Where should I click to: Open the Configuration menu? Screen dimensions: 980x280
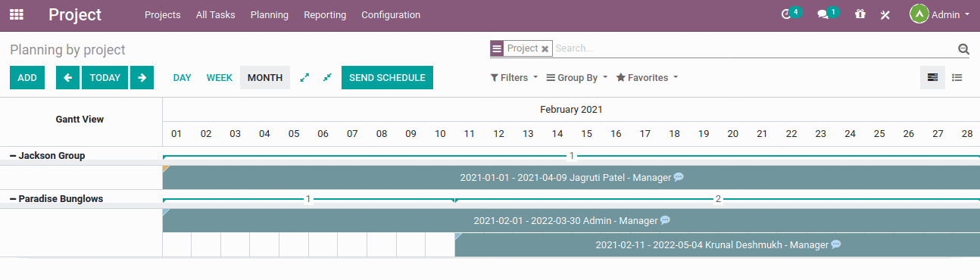pos(391,14)
